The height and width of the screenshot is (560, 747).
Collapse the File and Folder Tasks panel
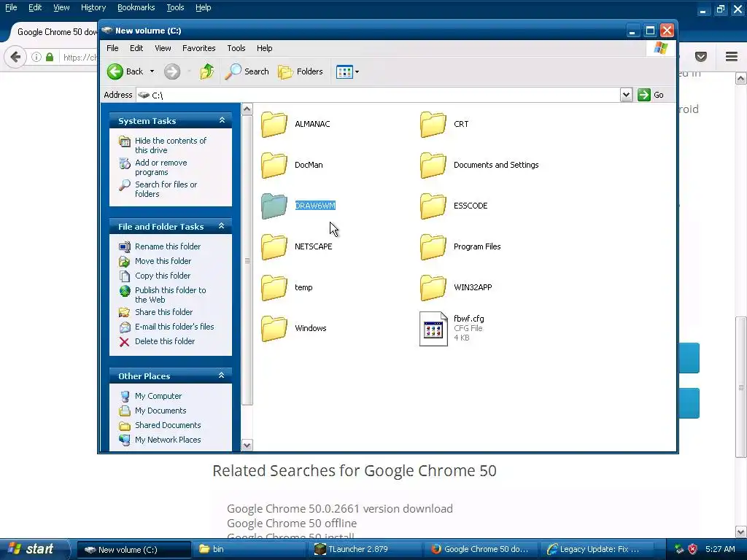[x=222, y=226]
